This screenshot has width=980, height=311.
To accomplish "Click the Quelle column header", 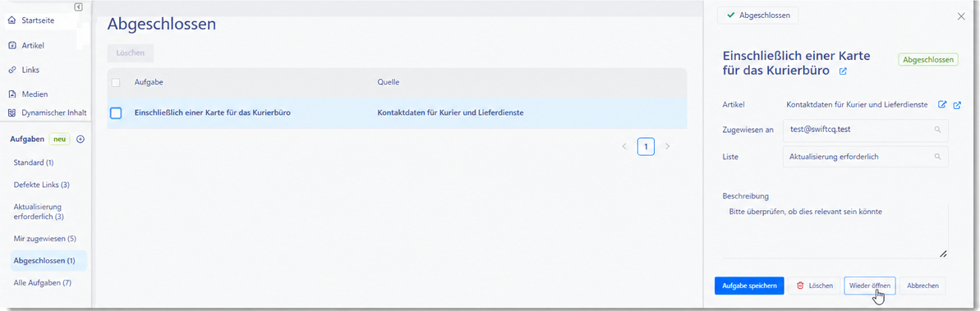I will pos(388,82).
